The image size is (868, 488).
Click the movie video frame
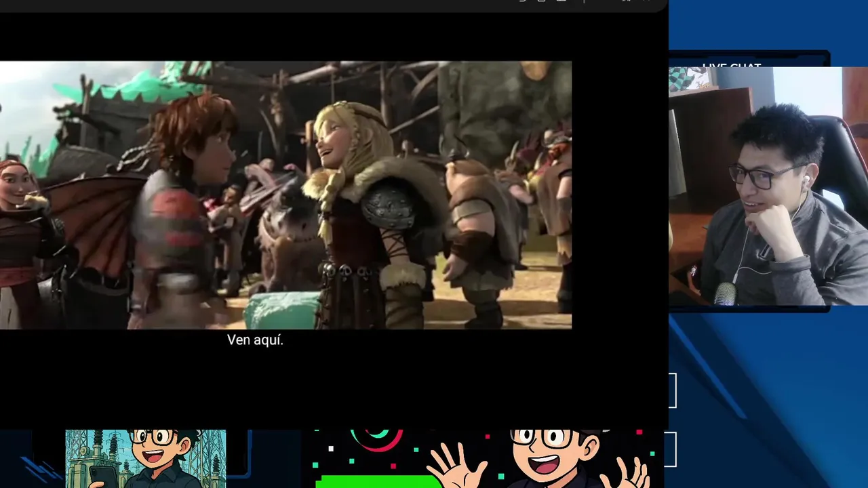(285, 195)
